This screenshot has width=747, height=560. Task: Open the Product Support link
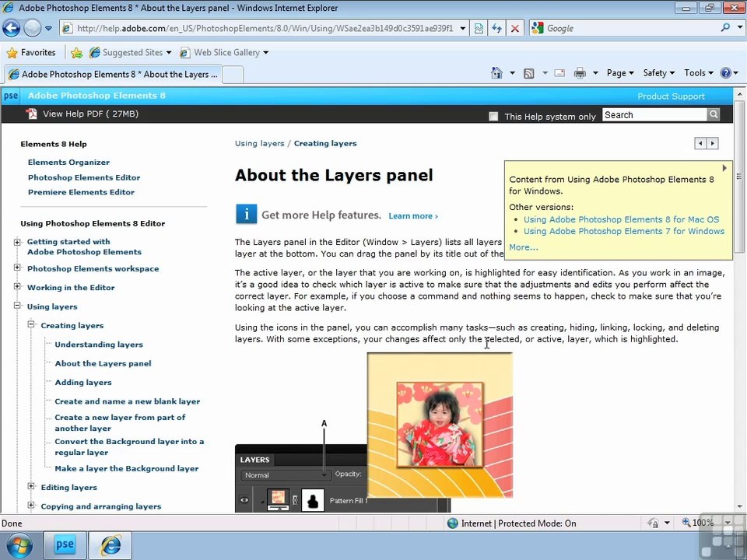(671, 96)
